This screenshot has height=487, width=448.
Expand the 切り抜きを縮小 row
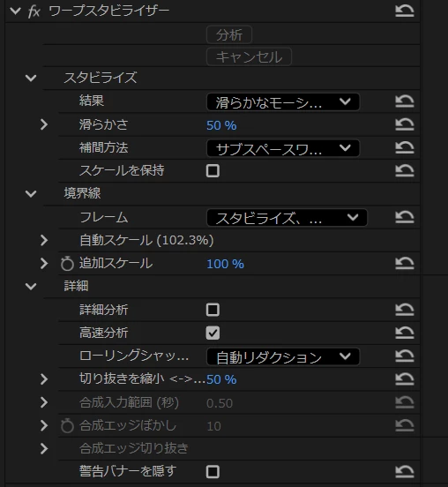click(44, 378)
